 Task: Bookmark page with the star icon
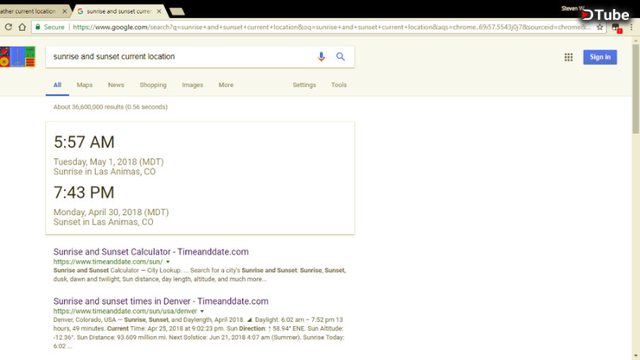tap(600, 27)
